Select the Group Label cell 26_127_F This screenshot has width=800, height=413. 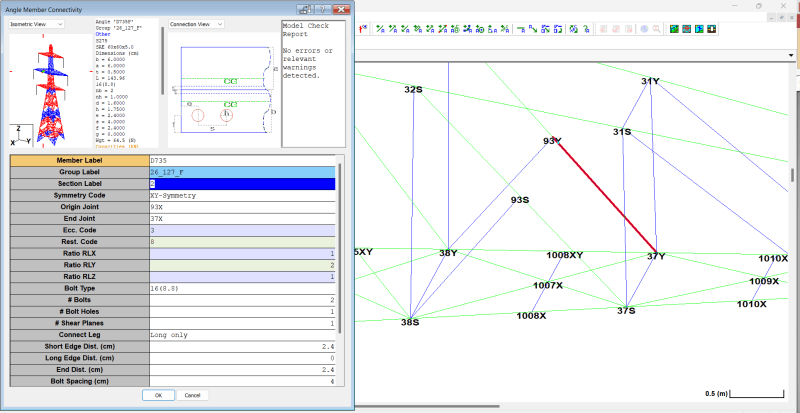point(242,172)
